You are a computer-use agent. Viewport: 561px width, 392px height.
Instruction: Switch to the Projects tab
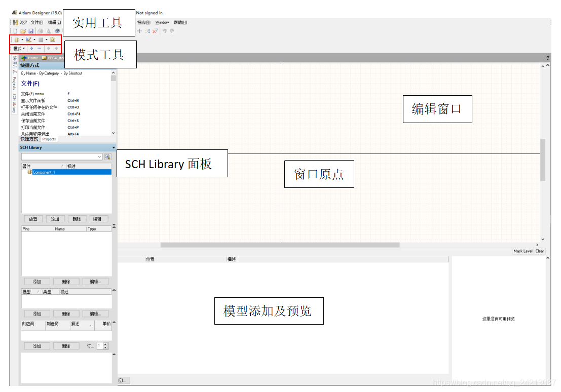click(x=49, y=139)
